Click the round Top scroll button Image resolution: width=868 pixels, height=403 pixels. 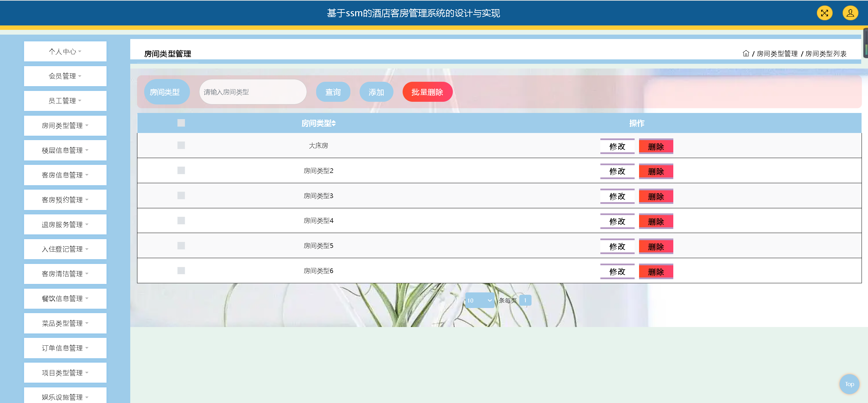tap(849, 384)
